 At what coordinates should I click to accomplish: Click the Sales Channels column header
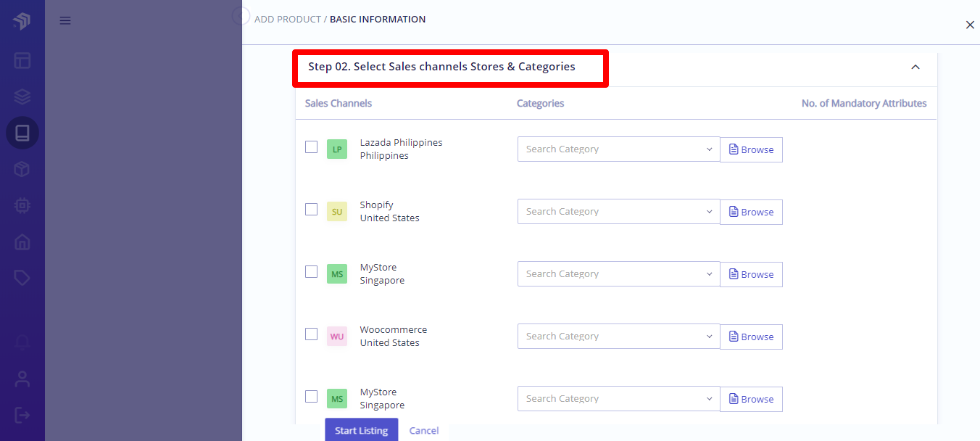point(339,104)
